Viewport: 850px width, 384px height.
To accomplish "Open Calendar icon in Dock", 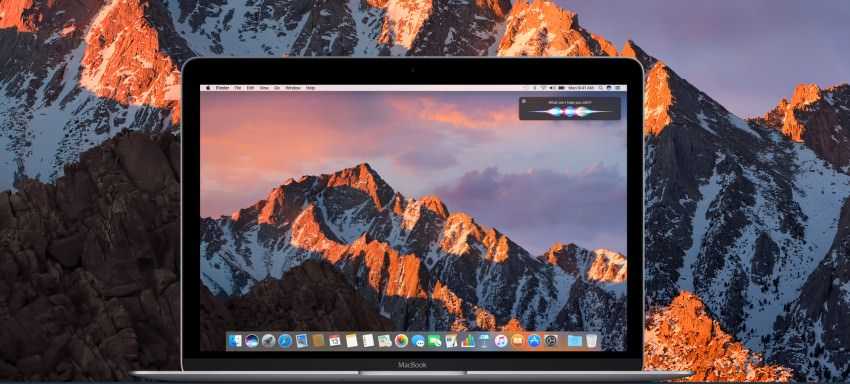I will pos(335,341).
